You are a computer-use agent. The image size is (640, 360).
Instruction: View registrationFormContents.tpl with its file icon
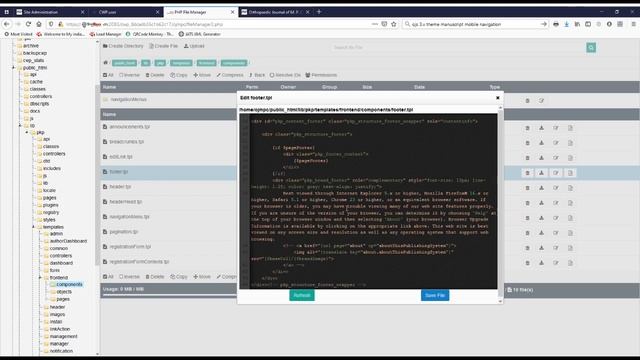tap(570, 263)
